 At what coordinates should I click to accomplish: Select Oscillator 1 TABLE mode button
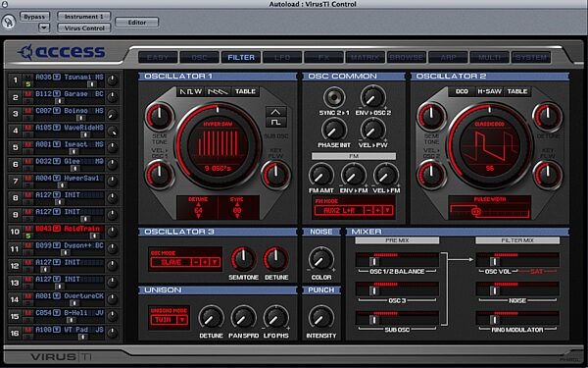[245, 91]
